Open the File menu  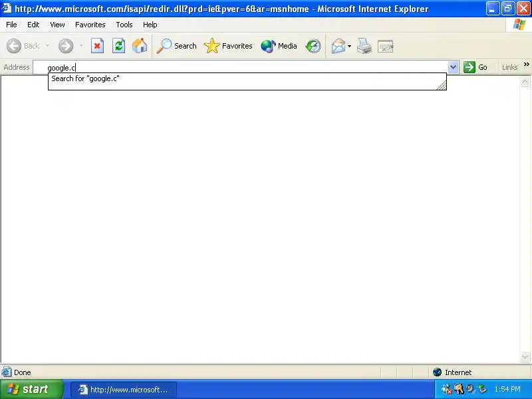[11, 25]
